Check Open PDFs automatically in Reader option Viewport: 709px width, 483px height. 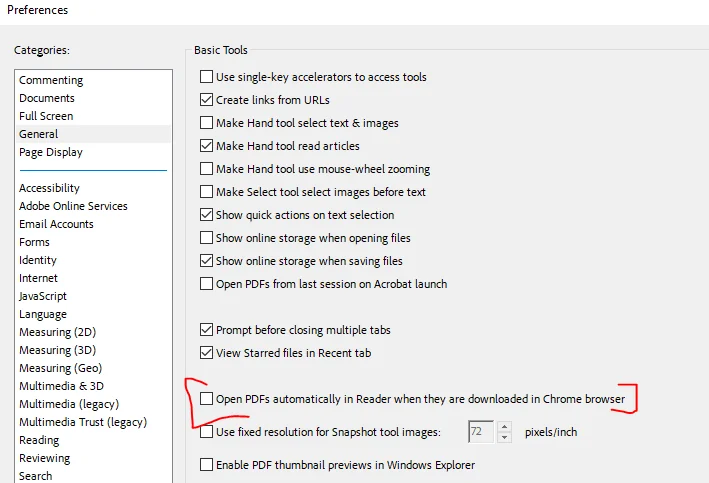click(207, 399)
